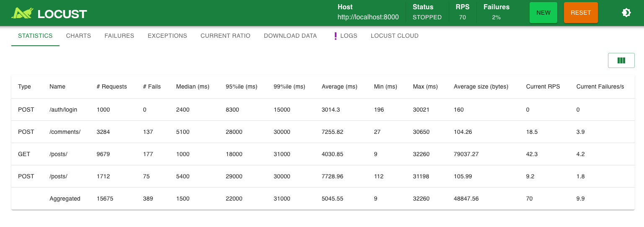Open the Failures tab

point(119,36)
